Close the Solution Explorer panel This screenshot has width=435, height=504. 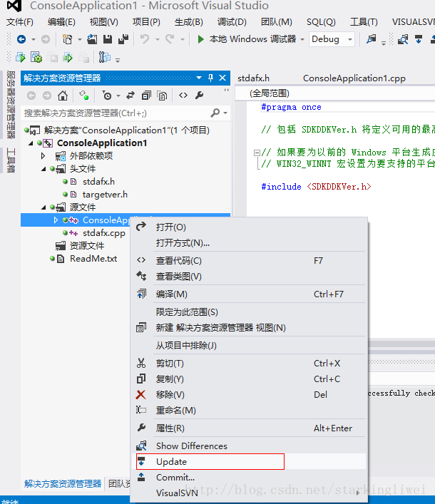(222, 78)
